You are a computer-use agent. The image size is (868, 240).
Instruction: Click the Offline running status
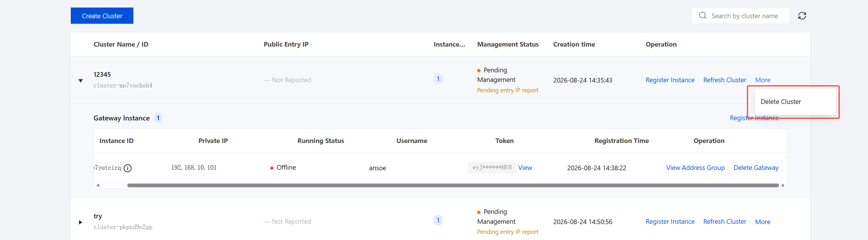(x=283, y=168)
